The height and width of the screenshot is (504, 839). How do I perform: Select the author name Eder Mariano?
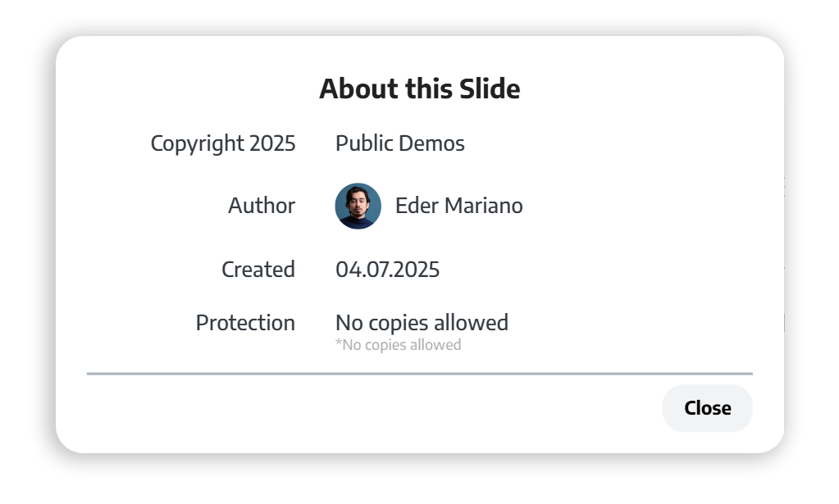(x=458, y=206)
